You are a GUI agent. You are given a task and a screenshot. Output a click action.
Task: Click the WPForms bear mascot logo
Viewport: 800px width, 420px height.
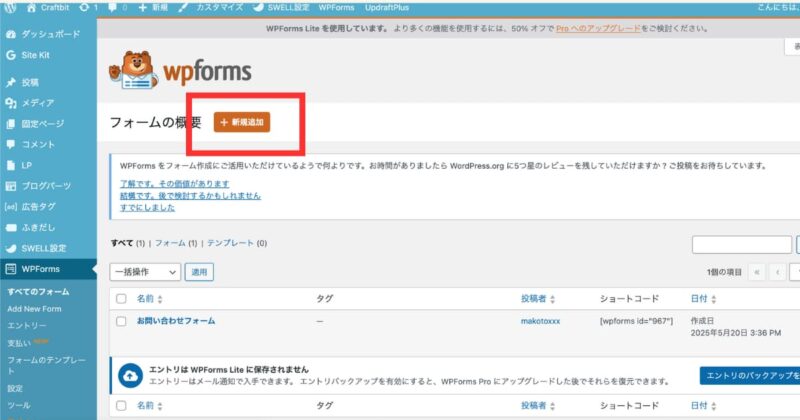pyautogui.click(x=133, y=70)
